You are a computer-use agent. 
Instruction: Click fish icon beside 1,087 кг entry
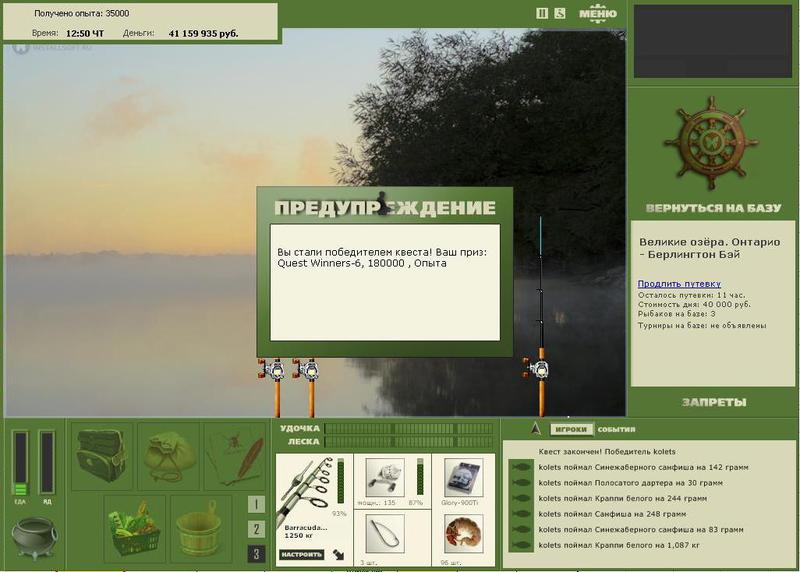[521, 545]
